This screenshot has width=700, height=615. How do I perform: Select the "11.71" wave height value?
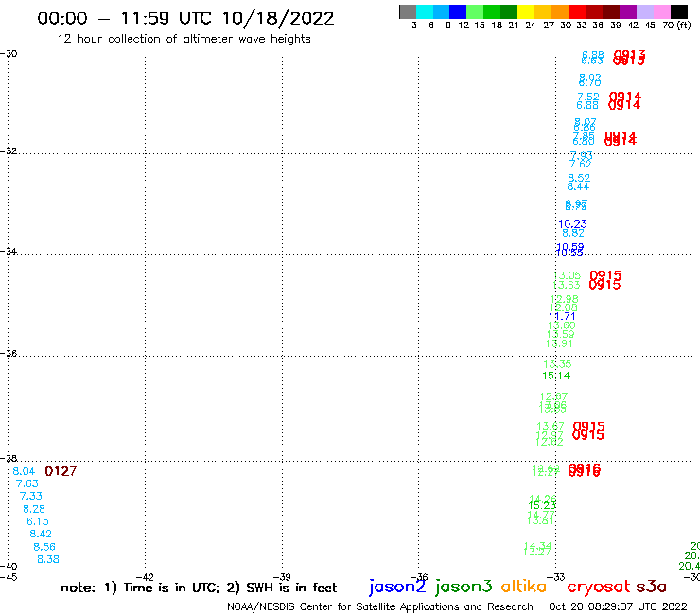click(x=562, y=317)
